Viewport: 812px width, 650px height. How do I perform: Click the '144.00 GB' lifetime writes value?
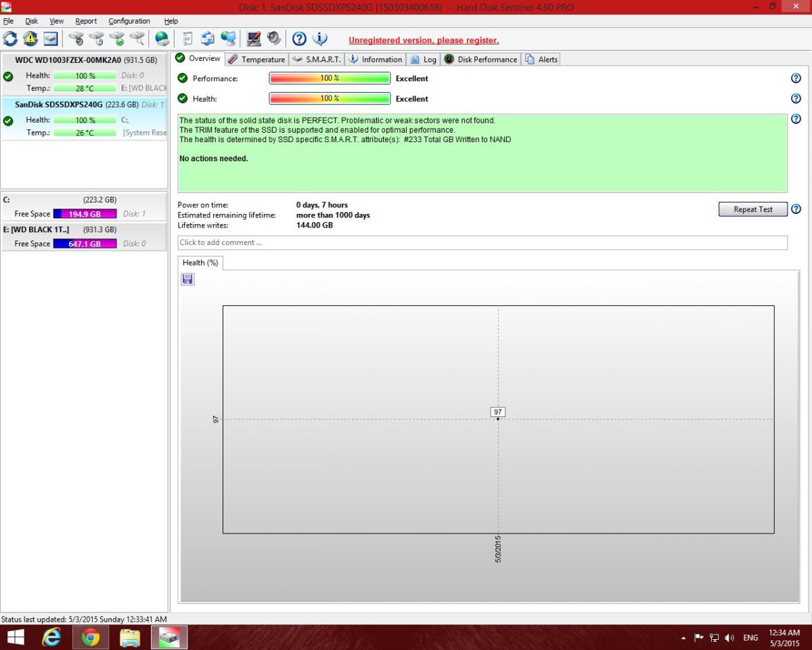pos(315,225)
